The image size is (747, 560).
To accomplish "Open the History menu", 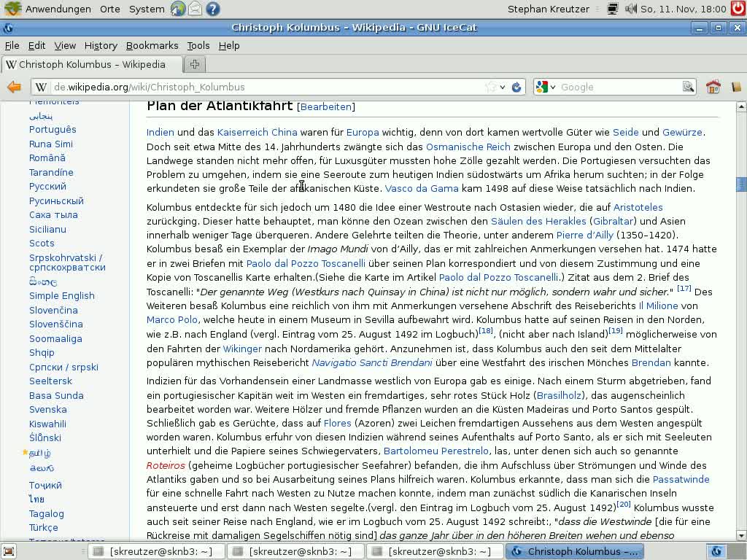I will (x=101, y=46).
